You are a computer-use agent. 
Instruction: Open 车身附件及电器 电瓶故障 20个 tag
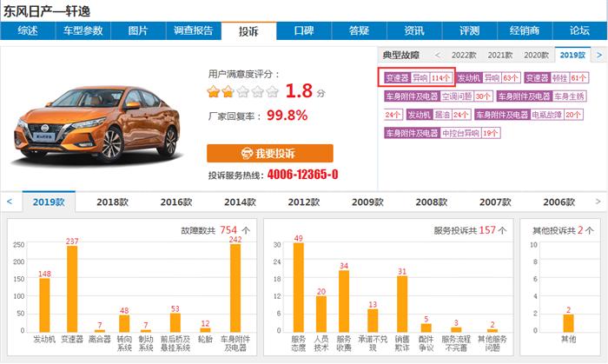529,115
